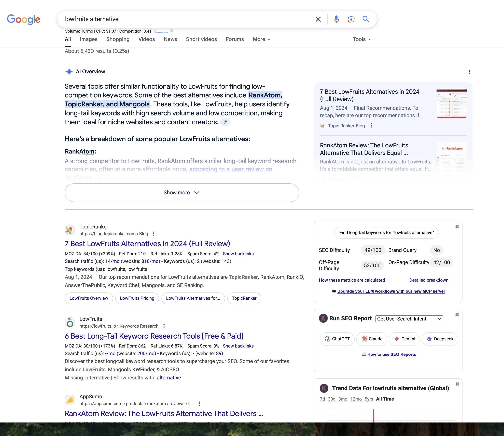Run SEO report with Gemini
The image size is (504, 436).
coord(404,339)
